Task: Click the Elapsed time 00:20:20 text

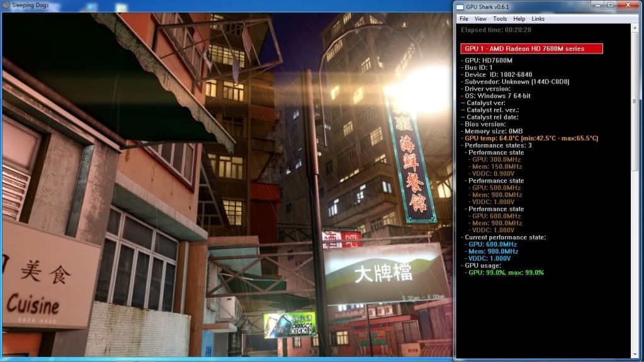Action: pos(495,30)
